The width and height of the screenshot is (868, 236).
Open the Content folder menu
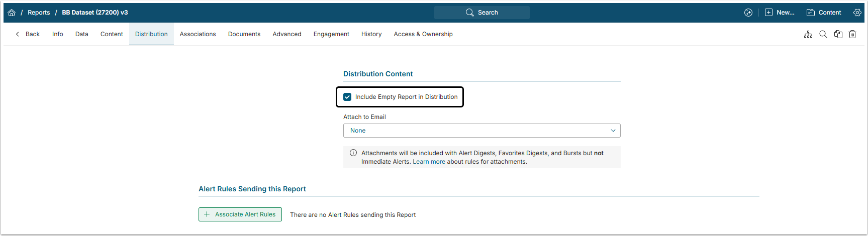(824, 13)
